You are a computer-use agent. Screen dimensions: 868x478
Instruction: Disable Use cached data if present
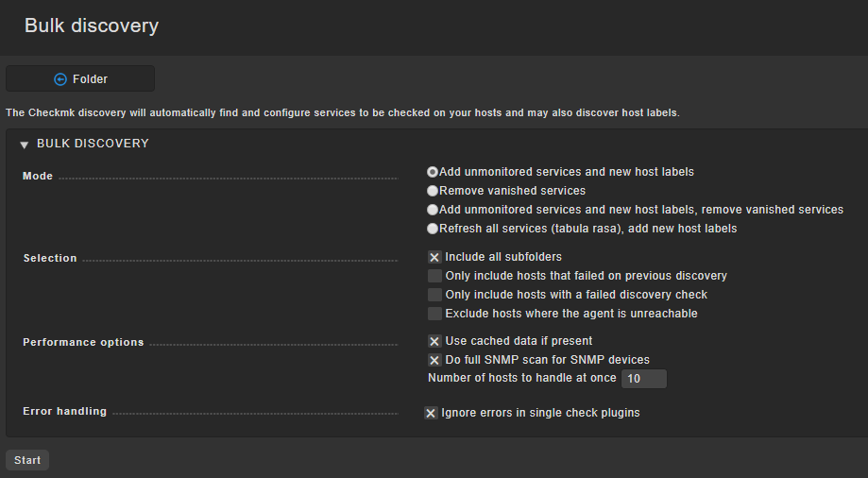434,341
